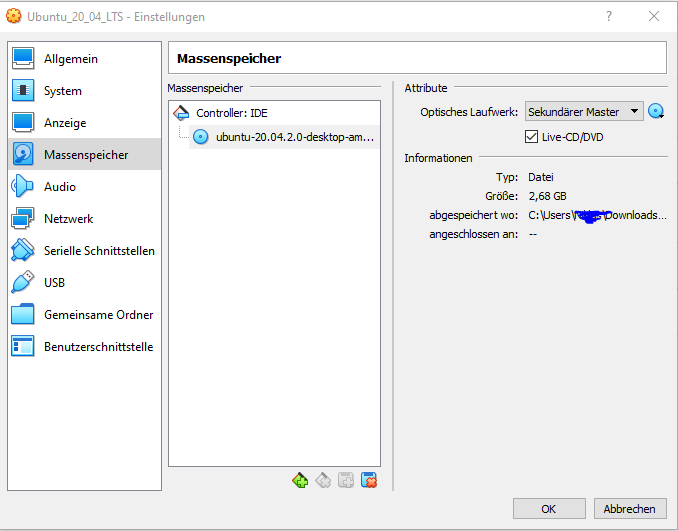678x531 pixels.
Task: Select the Controller: IDE tree entry
Action: [274, 113]
